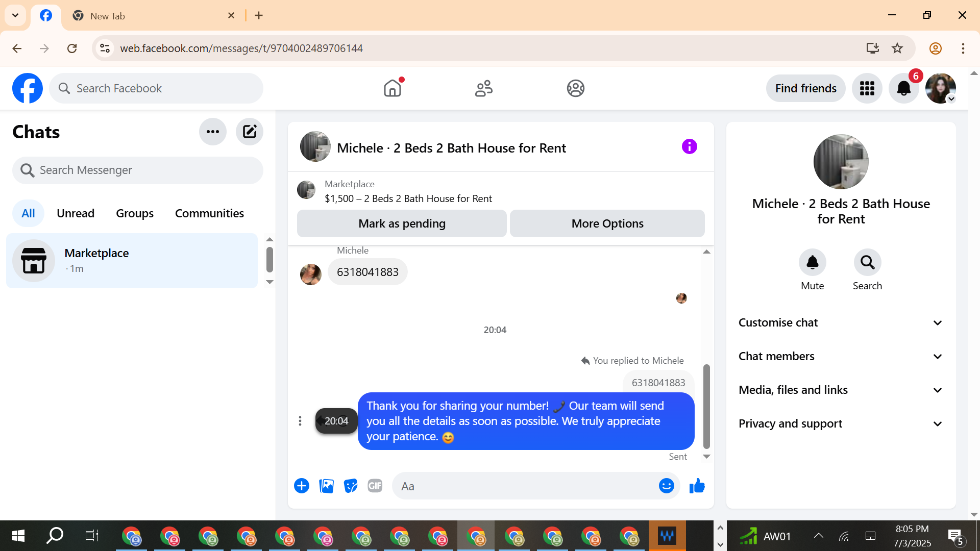Screen dimensions: 980x551
Task: Click the More Options button
Action: click(607, 223)
